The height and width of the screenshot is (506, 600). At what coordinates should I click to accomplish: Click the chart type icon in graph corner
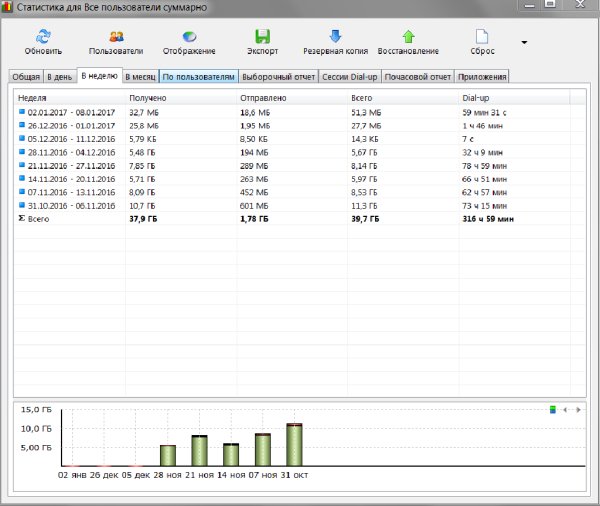click(x=553, y=410)
